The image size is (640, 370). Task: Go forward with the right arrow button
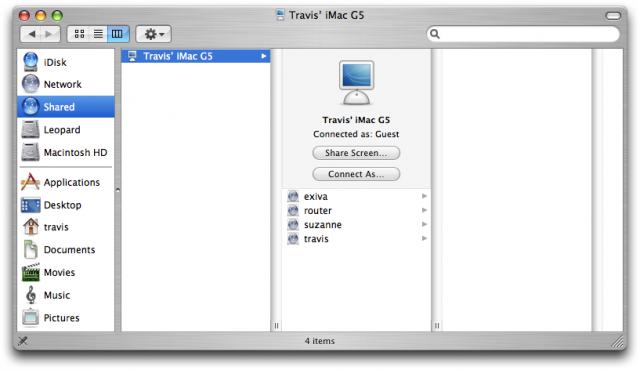[49, 34]
